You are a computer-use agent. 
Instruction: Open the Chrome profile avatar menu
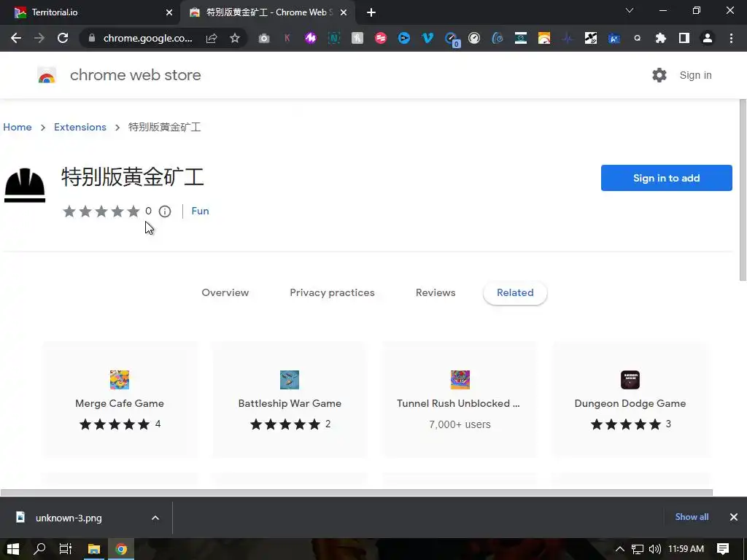708,38
